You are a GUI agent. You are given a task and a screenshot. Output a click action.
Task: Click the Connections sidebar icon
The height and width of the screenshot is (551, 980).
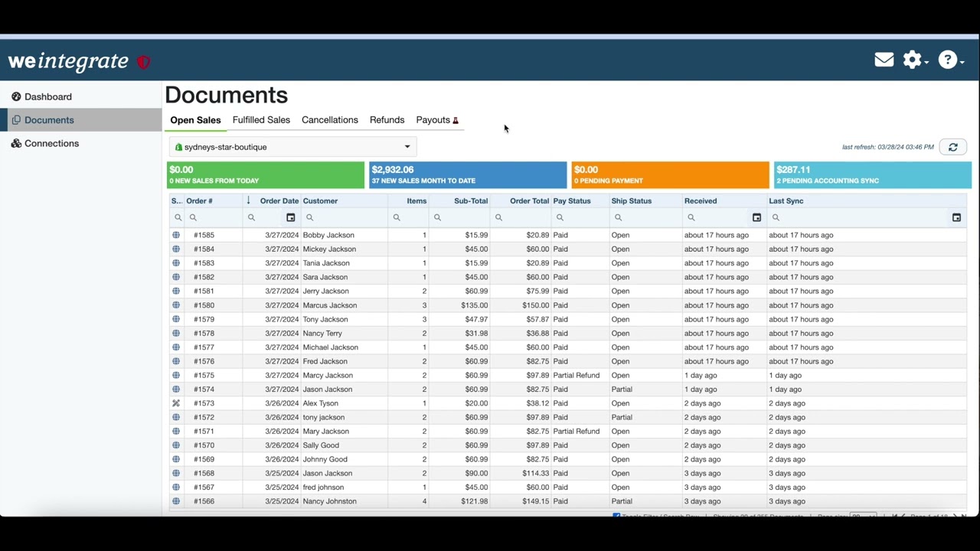[16, 143]
